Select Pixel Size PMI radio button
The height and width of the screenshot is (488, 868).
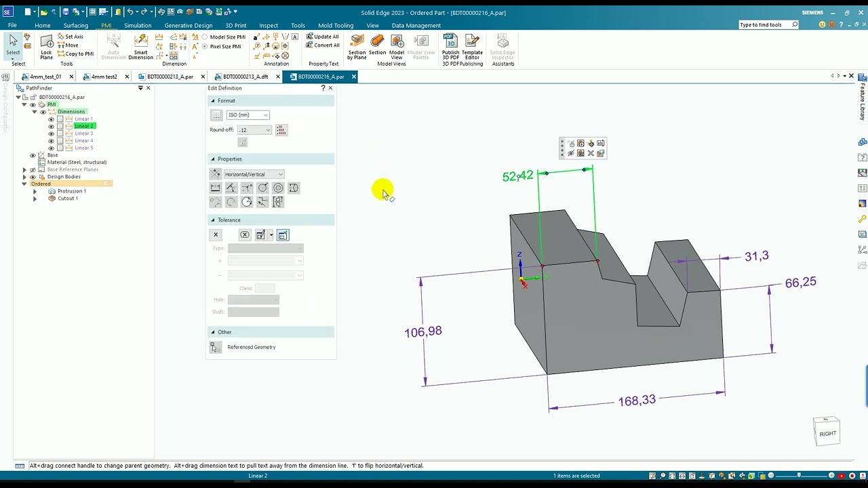tap(205, 47)
